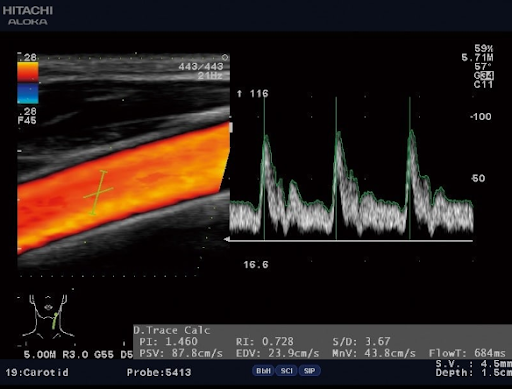Image resolution: width=512 pixels, height=389 pixels.
Task: Click the RI: 0.728 value
Action: point(265,341)
